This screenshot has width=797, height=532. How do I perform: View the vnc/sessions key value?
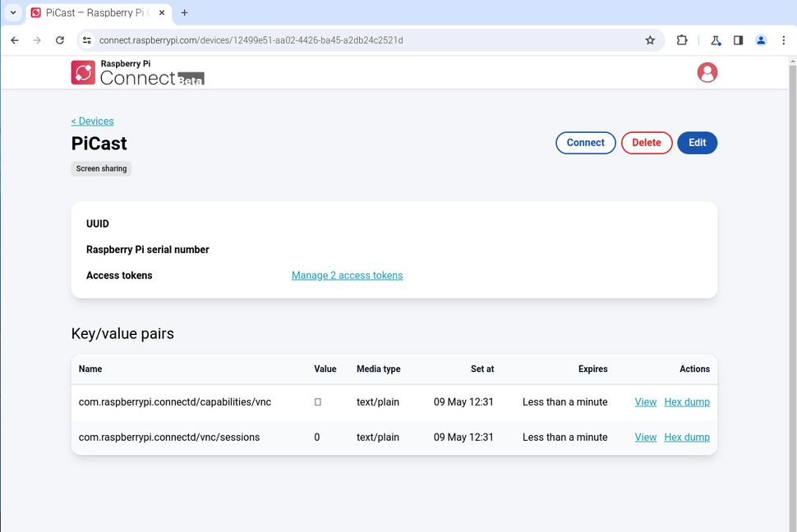645,437
